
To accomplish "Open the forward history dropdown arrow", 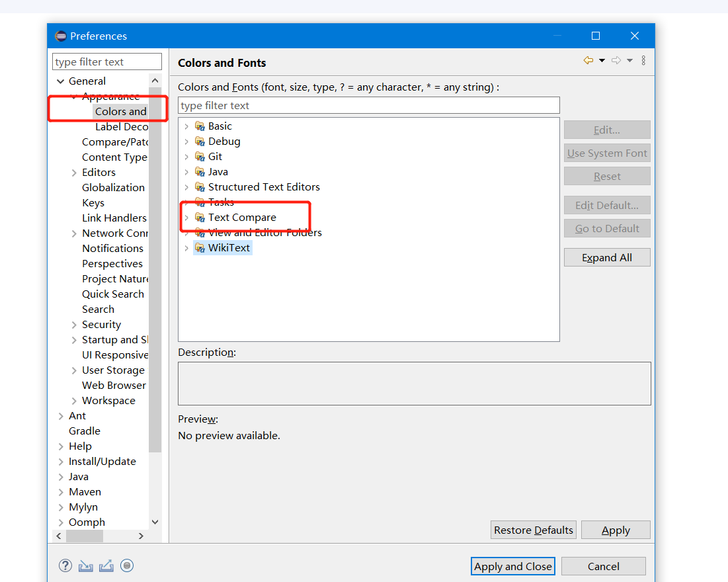I will coord(629,60).
